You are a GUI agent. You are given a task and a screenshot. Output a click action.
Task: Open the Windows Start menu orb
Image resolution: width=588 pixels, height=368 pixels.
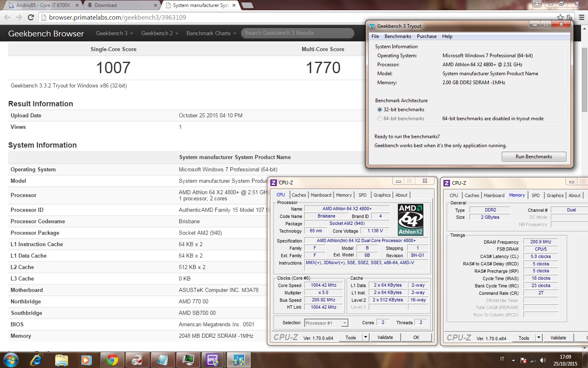pyautogui.click(x=11, y=360)
